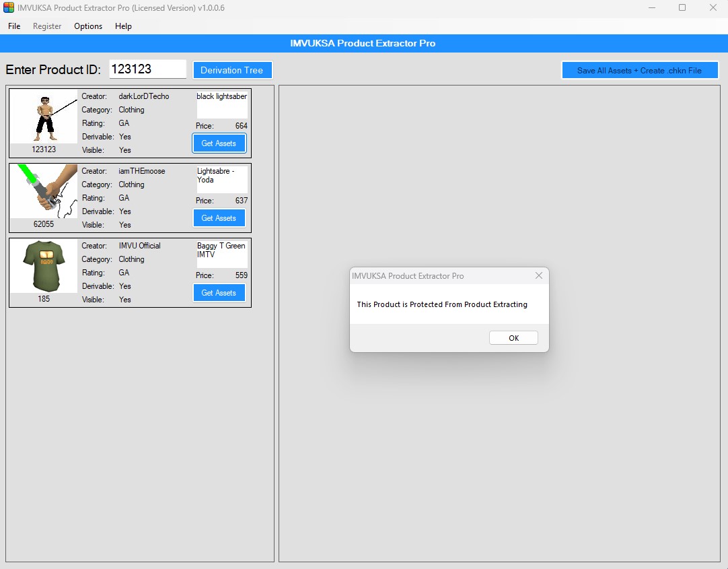Close the IMVUKSA Product Extractor window
The height and width of the screenshot is (569, 728).
click(713, 8)
